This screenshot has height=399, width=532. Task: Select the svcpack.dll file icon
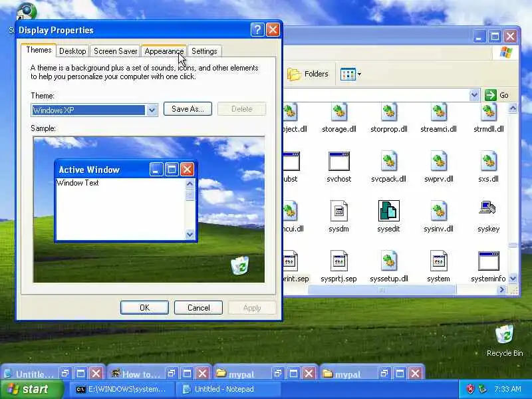389,161
